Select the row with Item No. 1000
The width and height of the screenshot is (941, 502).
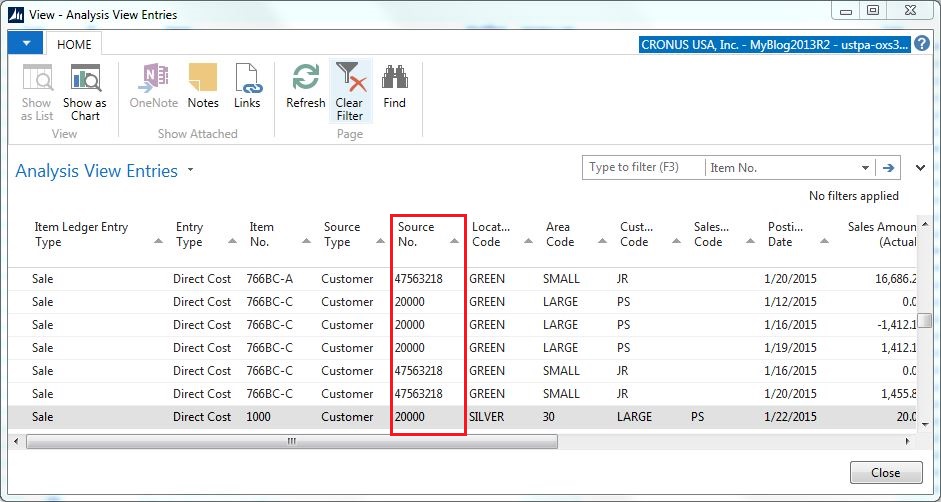(260, 417)
